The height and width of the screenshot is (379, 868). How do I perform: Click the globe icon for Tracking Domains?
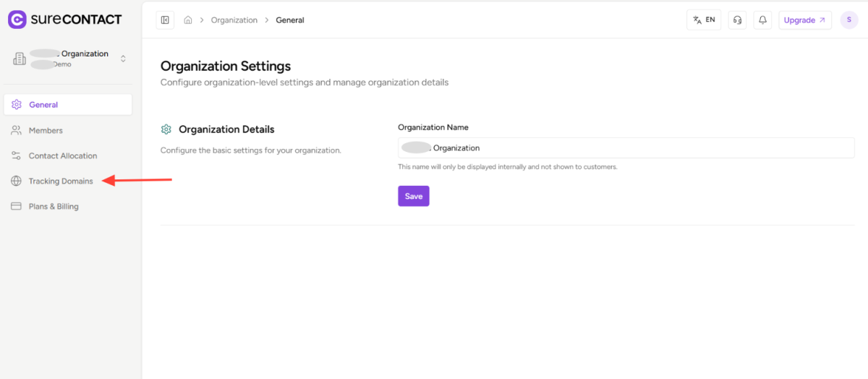point(16,181)
